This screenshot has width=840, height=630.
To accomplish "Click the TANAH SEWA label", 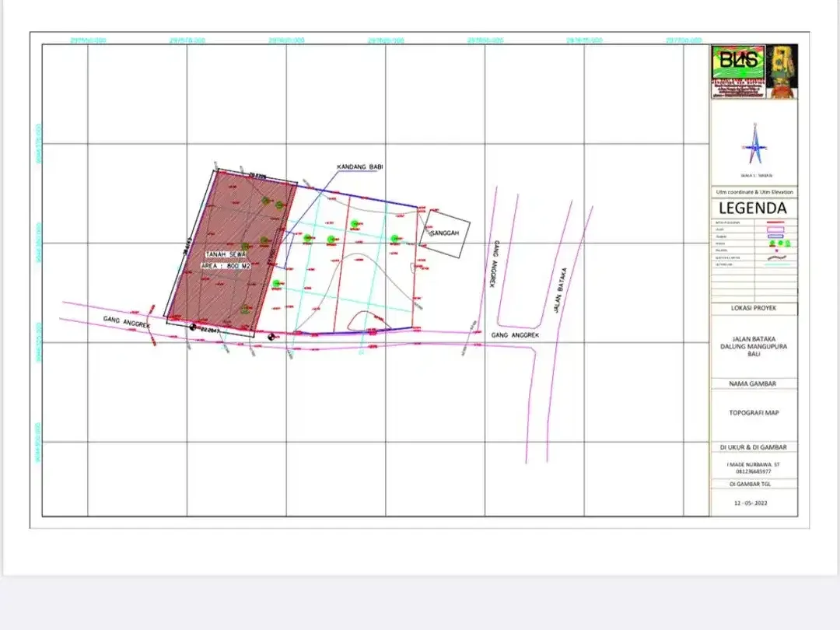I will click(226, 254).
